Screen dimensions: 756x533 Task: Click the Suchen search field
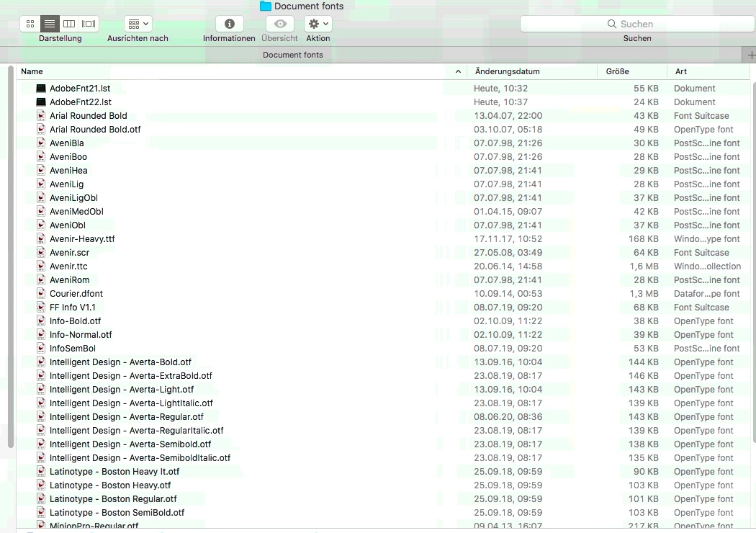click(x=637, y=24)
